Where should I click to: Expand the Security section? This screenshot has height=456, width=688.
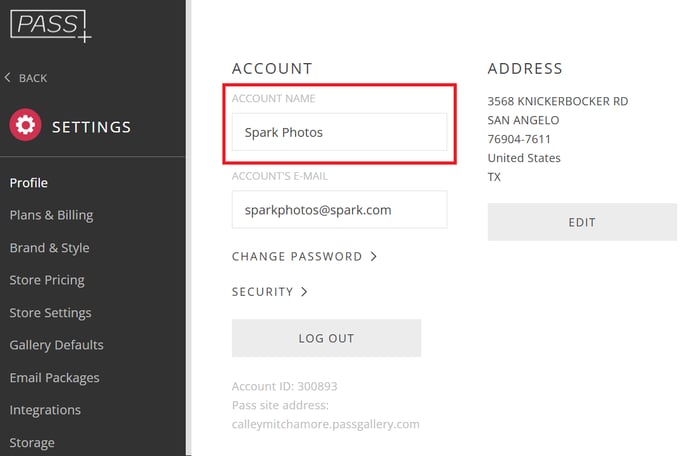pos(270,292)
